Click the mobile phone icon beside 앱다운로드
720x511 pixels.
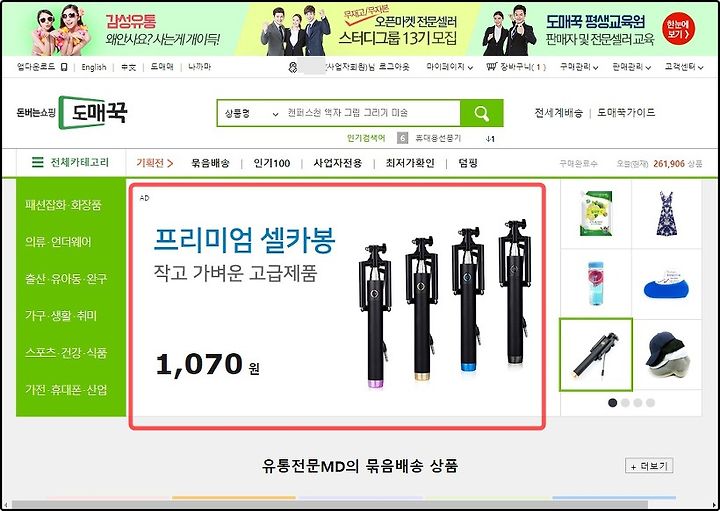click(64, 67)
